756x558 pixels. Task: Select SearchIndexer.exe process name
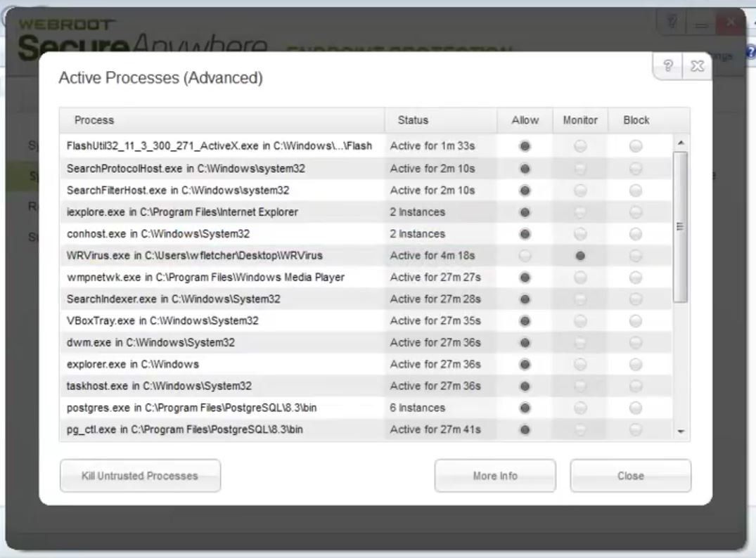point(173,299)
